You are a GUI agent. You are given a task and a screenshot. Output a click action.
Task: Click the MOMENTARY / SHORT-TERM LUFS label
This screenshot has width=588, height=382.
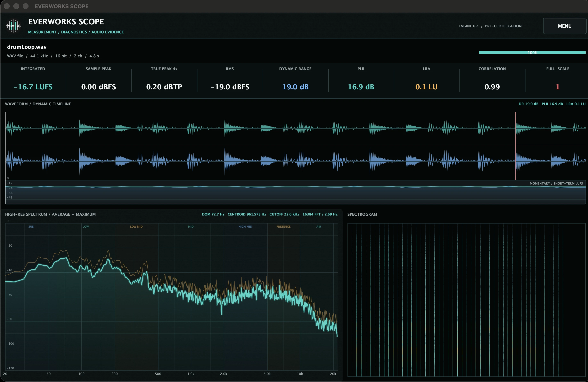(x=556, y=184)
